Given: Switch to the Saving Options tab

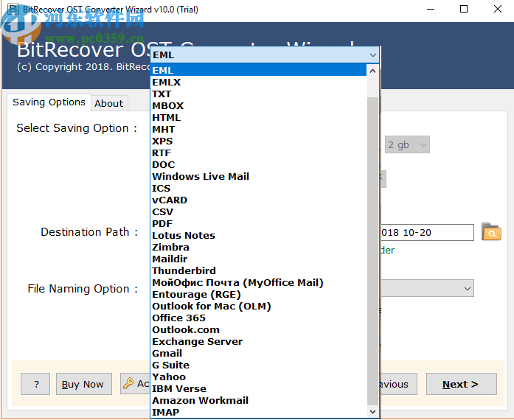Looking at the screenshot, I should pyautogui.click(x=49, y=102).
